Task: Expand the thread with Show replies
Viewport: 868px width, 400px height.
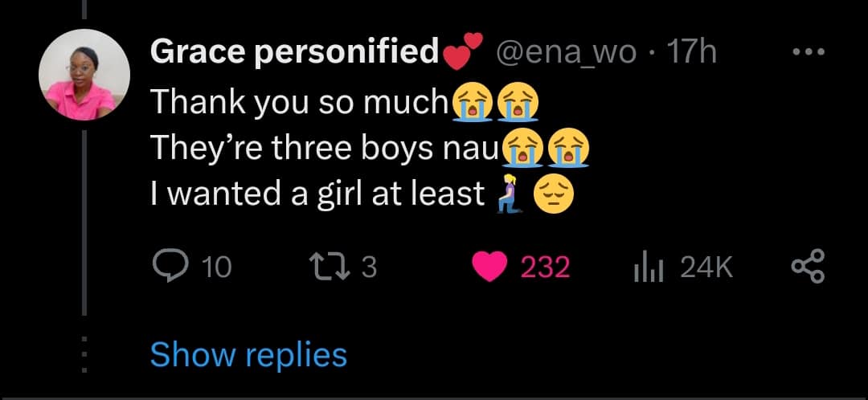Action: click(x=248, y=354)
